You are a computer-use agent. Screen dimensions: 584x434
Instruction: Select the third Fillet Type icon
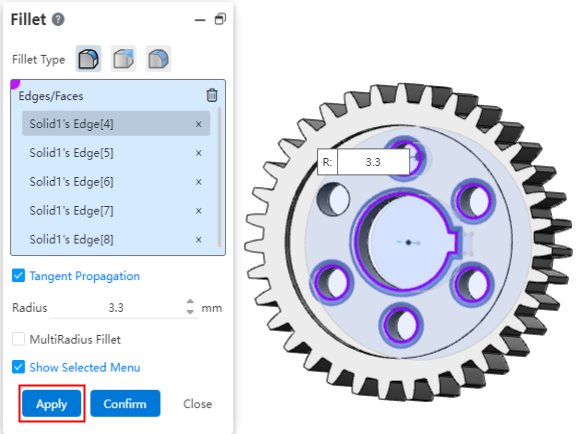(x=159, y=59)
